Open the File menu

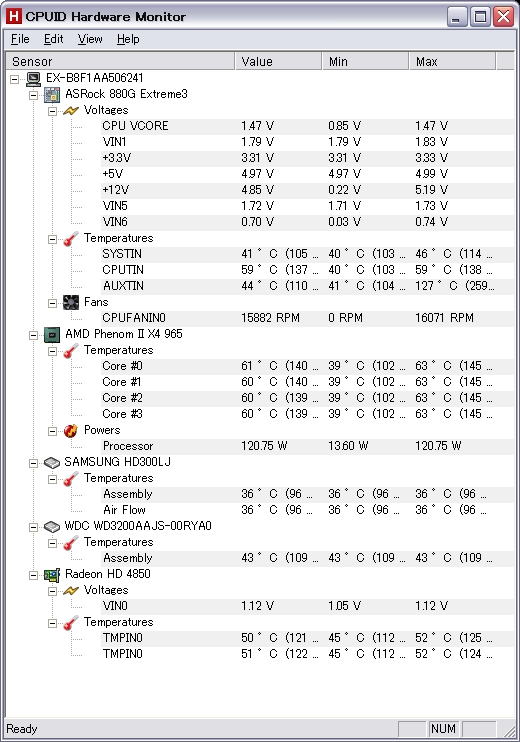point(20,39)
